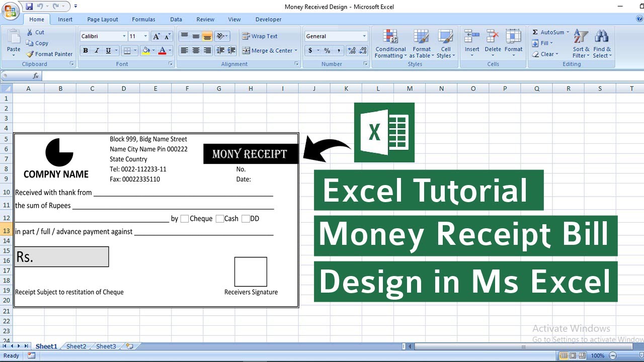Click the Clear button in Editing
This screenshot has height=362, width=644.
click(x=545, y=54)
